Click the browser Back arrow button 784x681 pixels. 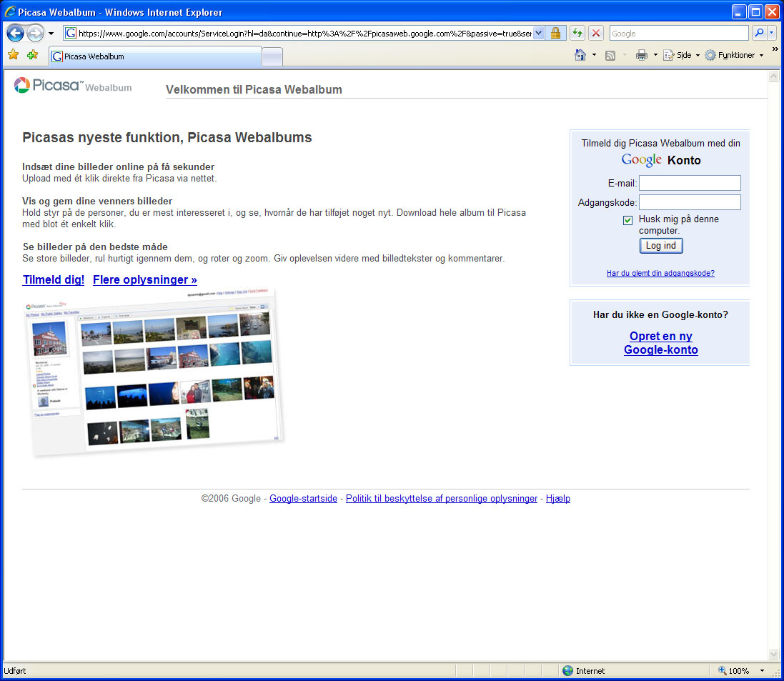tap(15, 34)
